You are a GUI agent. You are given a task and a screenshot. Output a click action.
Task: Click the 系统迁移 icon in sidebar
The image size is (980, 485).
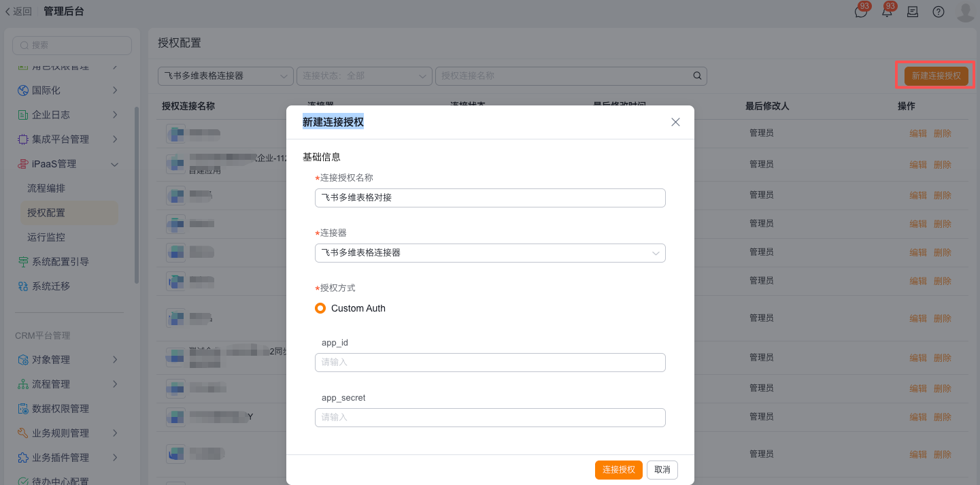point(23,286)
